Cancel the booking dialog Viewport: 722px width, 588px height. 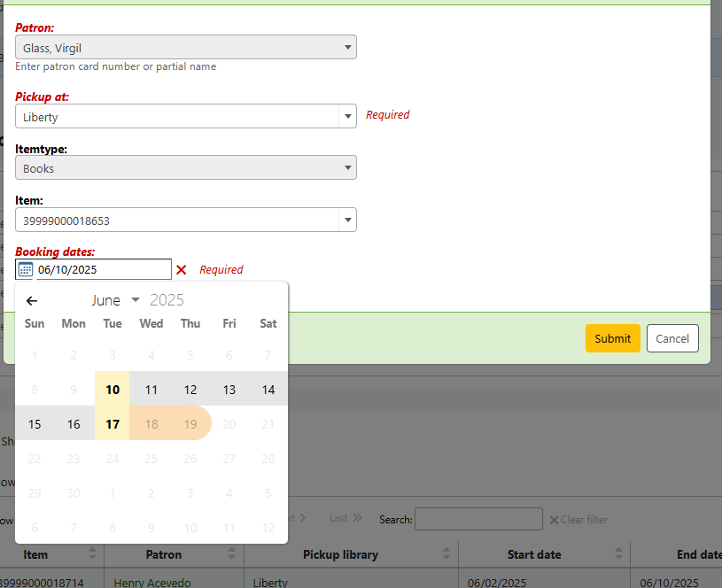click(672, 338)
